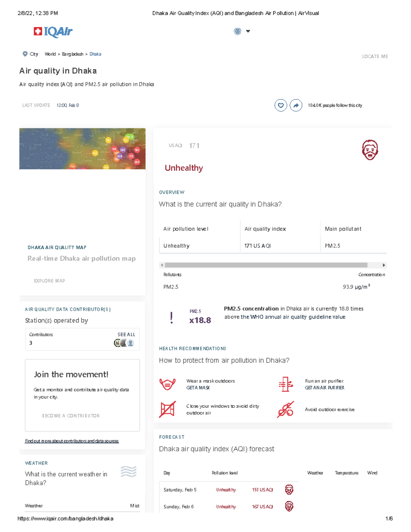
Task: Click the Bangladesh breadcrumb link
Action: (73, 54)
